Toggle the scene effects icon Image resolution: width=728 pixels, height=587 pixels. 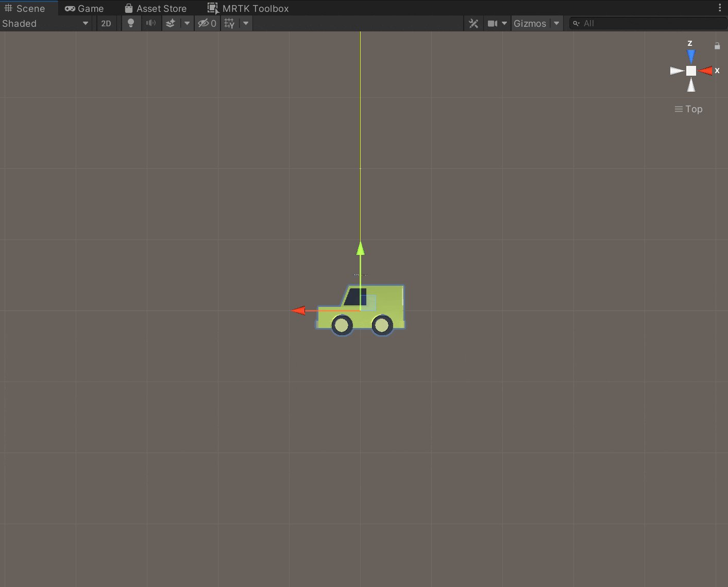coord(171,23)
